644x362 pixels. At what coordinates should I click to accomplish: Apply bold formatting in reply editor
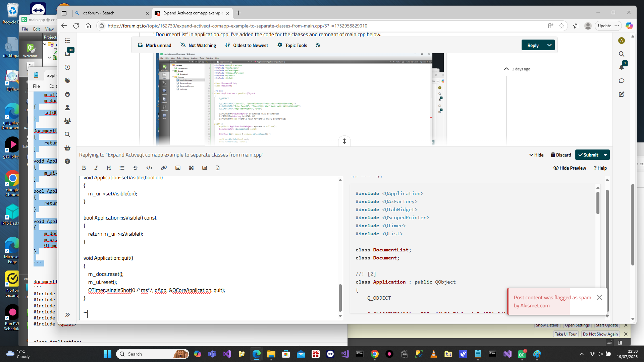click(84, 168)
